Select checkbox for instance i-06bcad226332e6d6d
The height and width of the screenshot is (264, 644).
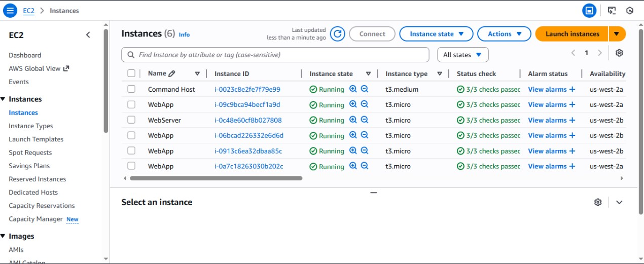point(131,135)
